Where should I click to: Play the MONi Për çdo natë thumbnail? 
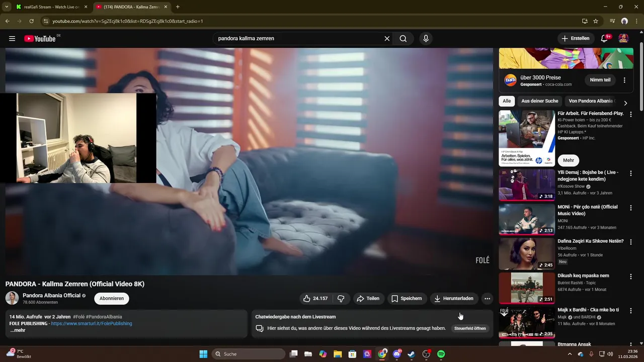click(527, 219)
